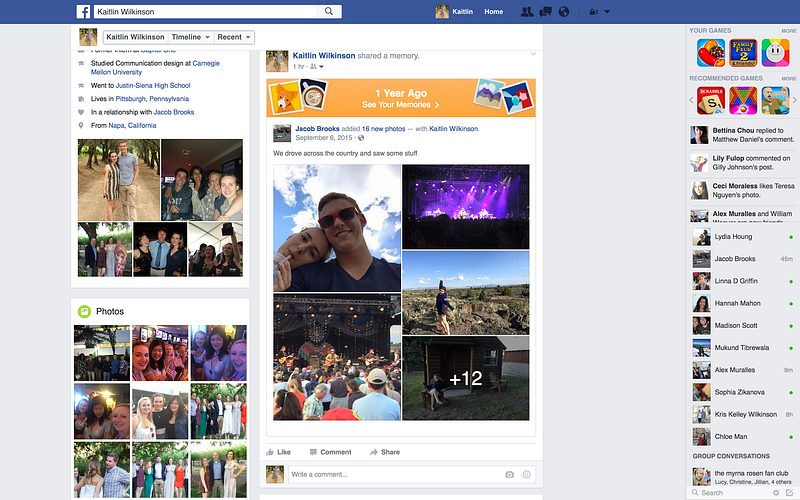Open the Facebook logo home icon
Image resolution: width=800 pixels, height=500 pixels.
[x=83, y=11]
